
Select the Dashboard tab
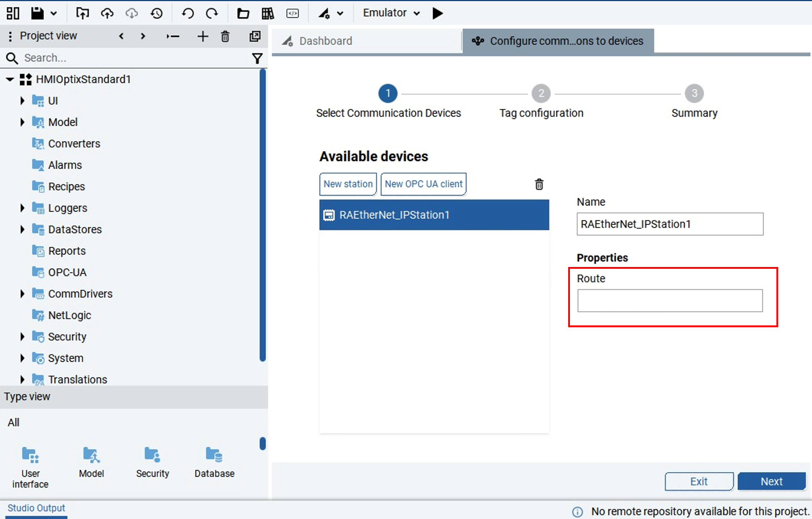(327, 40)
